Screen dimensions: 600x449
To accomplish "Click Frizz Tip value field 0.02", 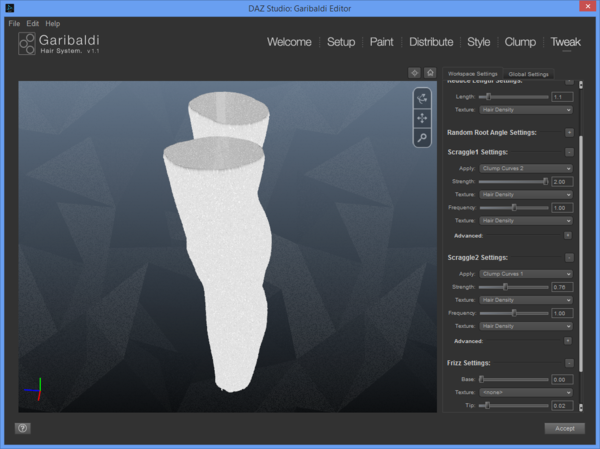I will coord(562,405).
